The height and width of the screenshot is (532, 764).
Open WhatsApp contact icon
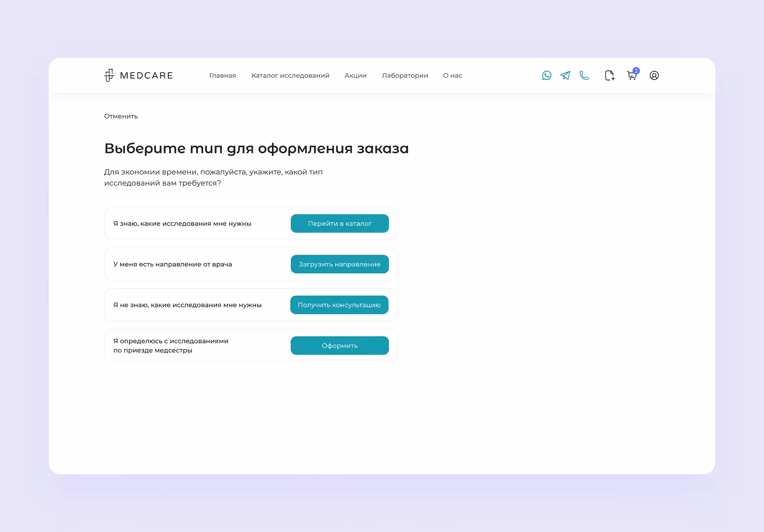546,76
